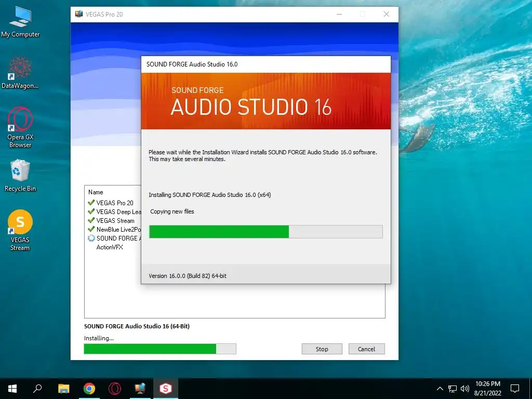Minimize the VEGAS Pro 20 window
The width and height of the screenshot is (532, 399).
click(x=339, y=14)
